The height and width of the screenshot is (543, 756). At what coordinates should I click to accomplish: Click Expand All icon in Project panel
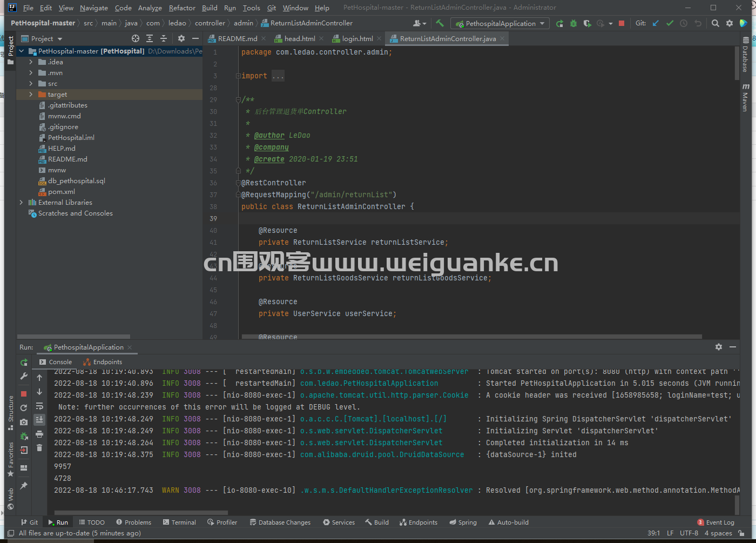coord(150,38)
